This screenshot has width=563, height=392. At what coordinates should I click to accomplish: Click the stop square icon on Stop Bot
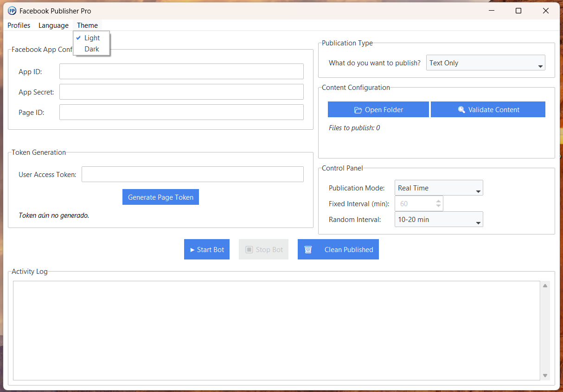[249, 250]
